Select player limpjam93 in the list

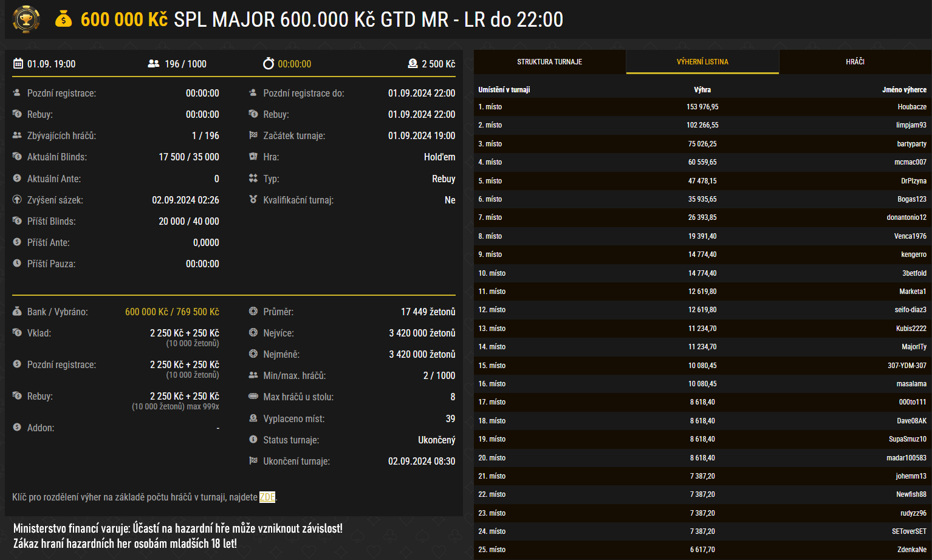[911, 125]
